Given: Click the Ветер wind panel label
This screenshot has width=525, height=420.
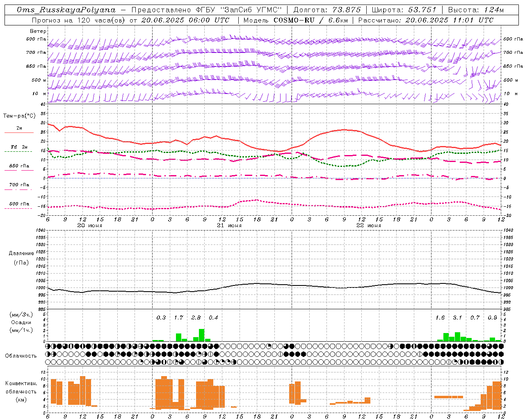Looking at the screenshot, I should click(x=38, y=31).
